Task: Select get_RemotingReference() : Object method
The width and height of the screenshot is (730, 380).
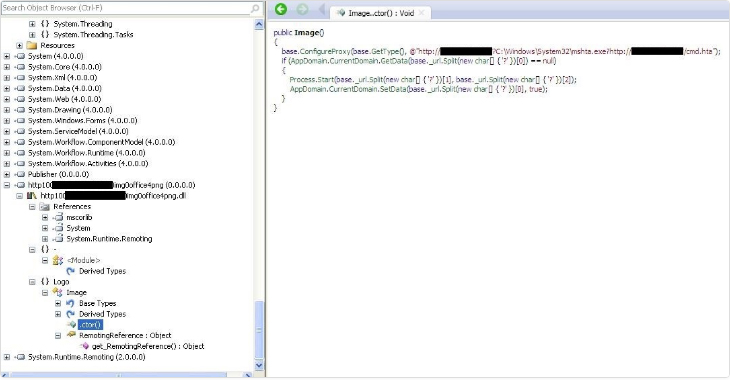Action: (x=148, y=346)
